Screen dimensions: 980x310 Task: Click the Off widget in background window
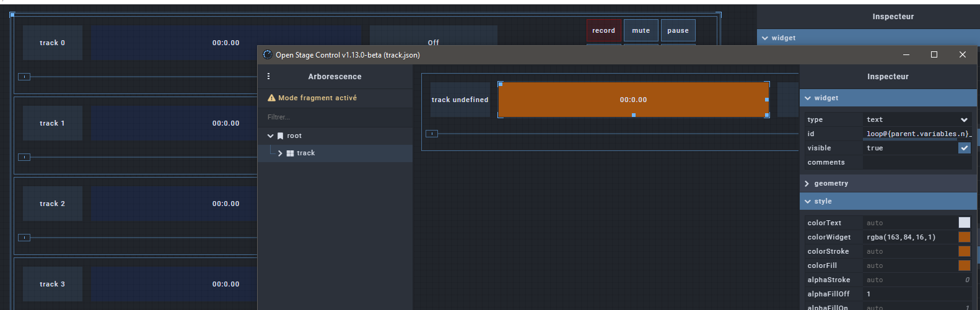pyautogui.click(x=434, y=36)
